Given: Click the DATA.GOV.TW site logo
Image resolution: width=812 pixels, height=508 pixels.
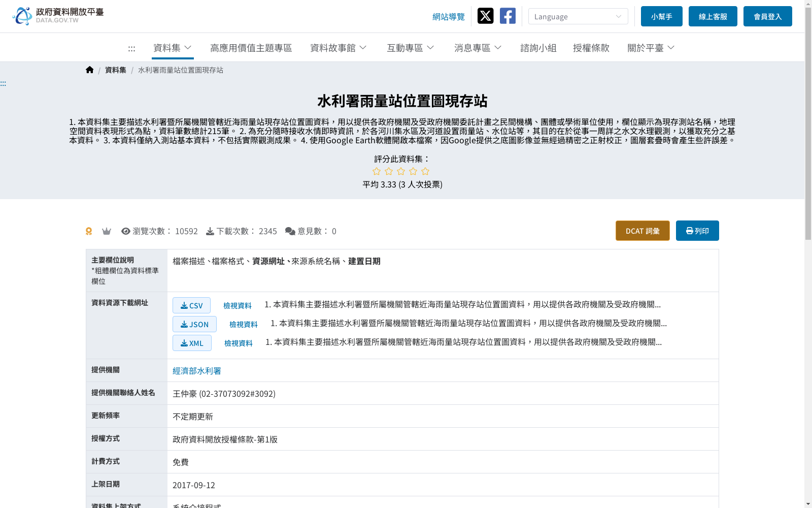Looking at the screenshot, I should pos(58,16).
